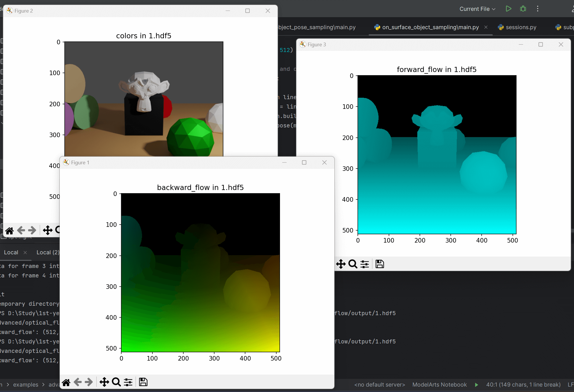Viewport: 574px width, 392px height.
Task: Open the More actions vertical dots menu
Action: pyautogui.click(x=538, y=9)
